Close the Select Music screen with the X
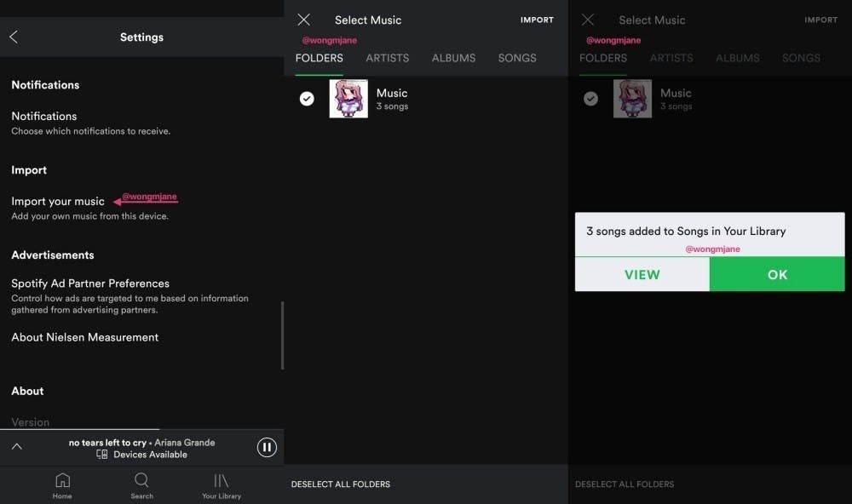This screenshot has width=852, height=504. [x=303, y=20]
